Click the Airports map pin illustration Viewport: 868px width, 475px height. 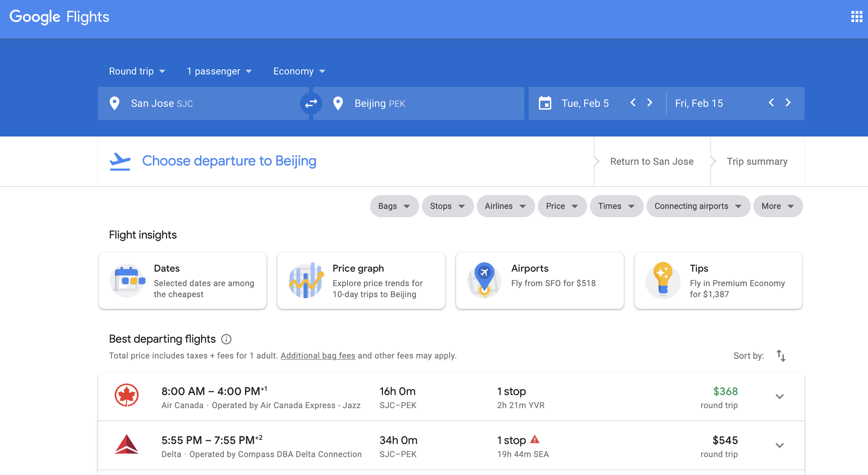coord(484,281)
